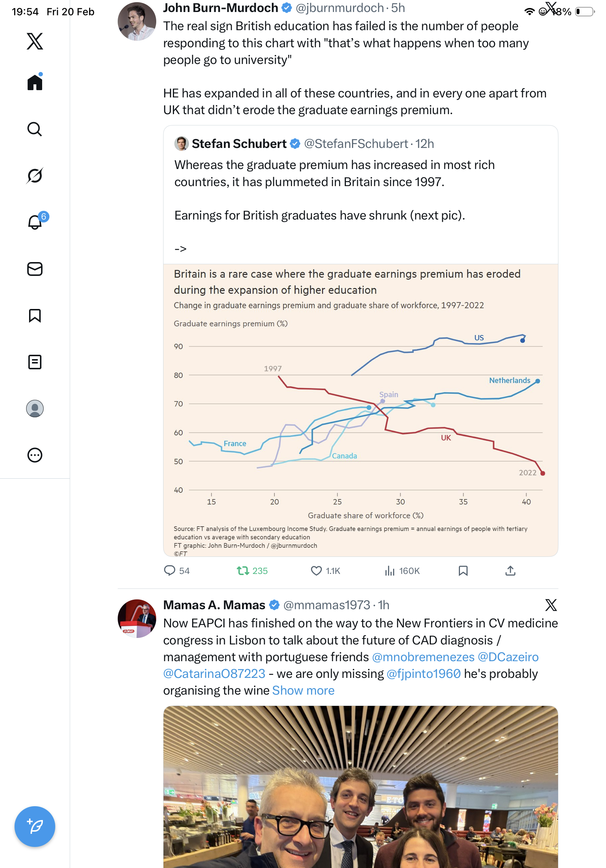Open Notifications bell with 6 badge

[x=35, y=222]
